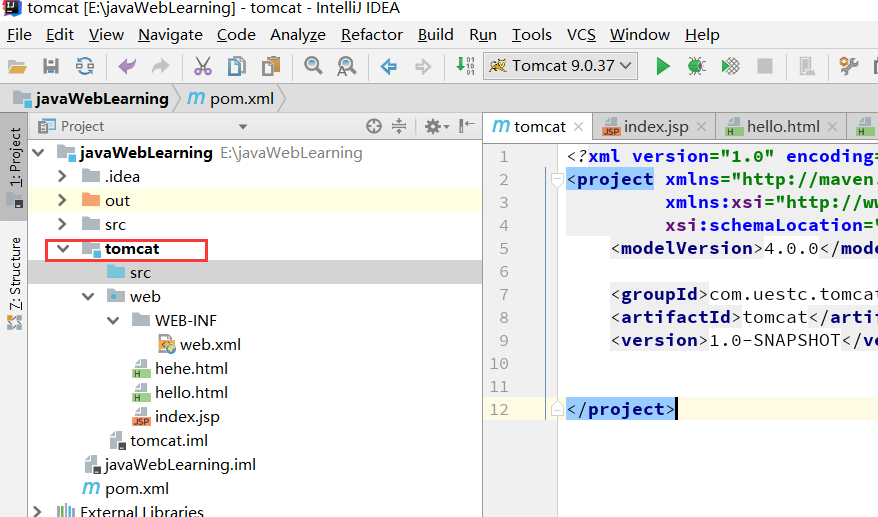Collapse the tomcat module node
The image size is (878, 517).
(x=63, y=249)
